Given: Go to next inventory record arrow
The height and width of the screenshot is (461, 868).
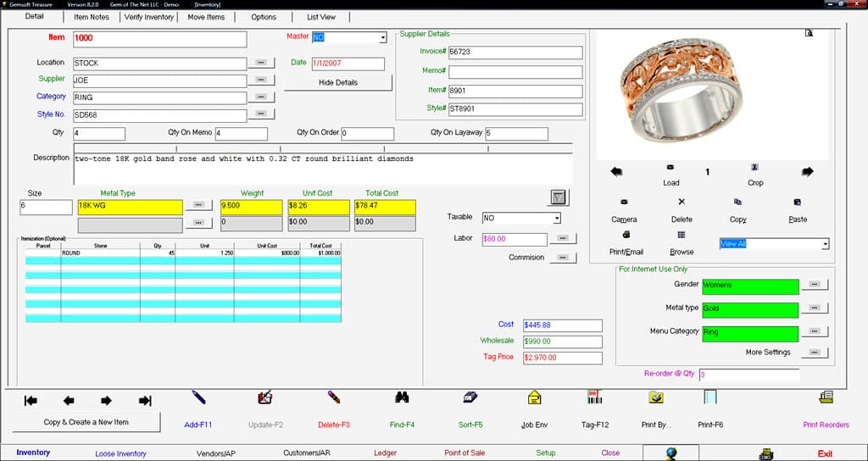Looking at the screenshot, I should 106,401.
